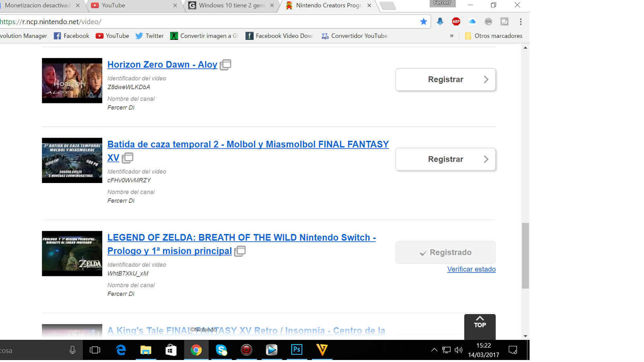Click Registrar for Batida de caza temporal 2
The width and height of the screenshot is (644, 362).
[x=446, y=159]
